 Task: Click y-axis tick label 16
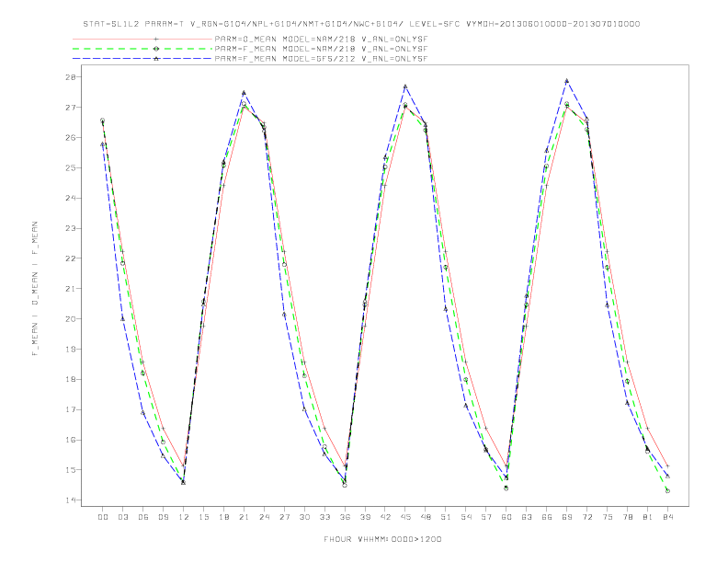coord(71,440)
